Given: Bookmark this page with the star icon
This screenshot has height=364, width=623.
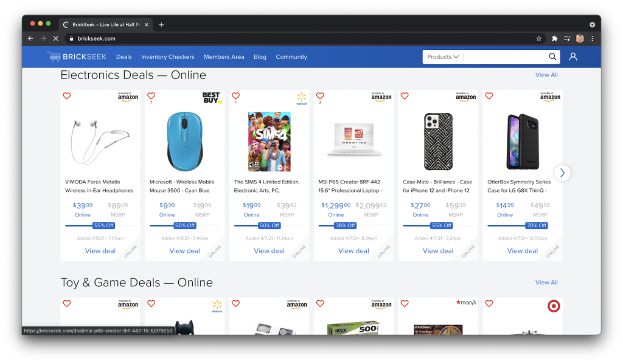Looking at the screenshot, I should (x=539, y=38).
